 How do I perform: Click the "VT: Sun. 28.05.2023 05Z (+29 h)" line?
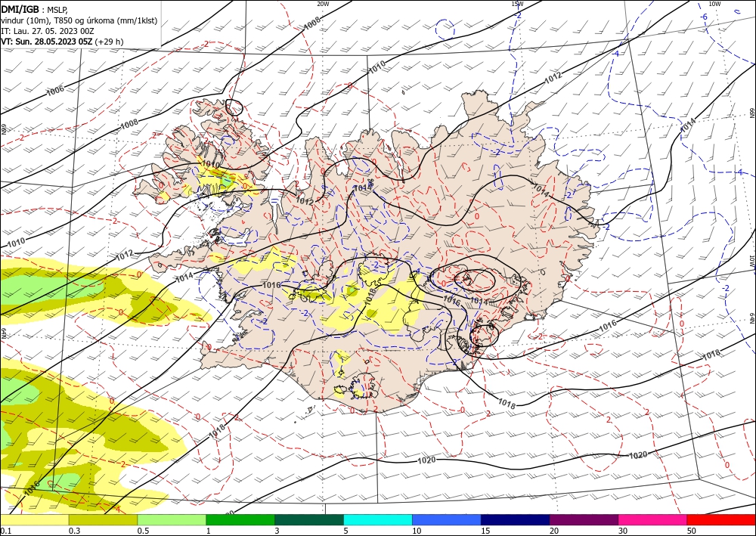pos(62,42)
